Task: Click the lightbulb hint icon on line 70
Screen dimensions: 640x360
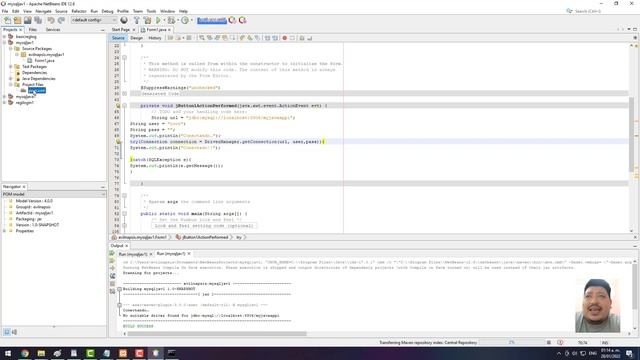Action: point(118,142)
